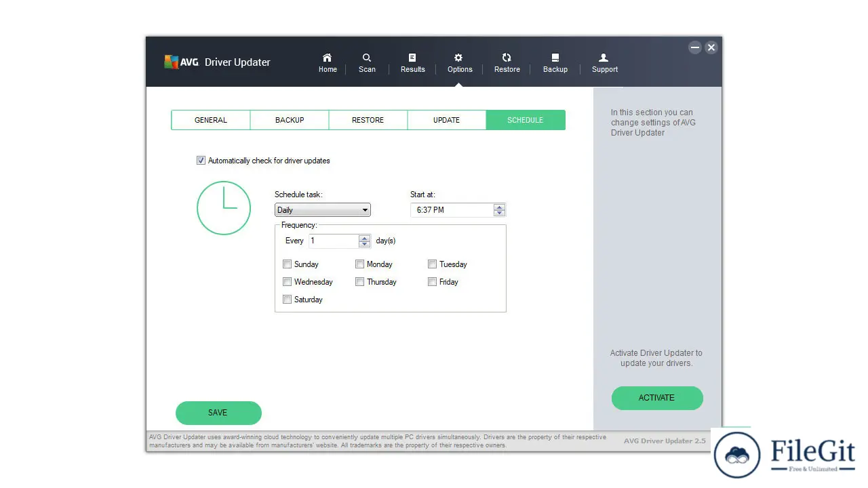Tick the Tuesday checkbox

(x=432, y=264)
